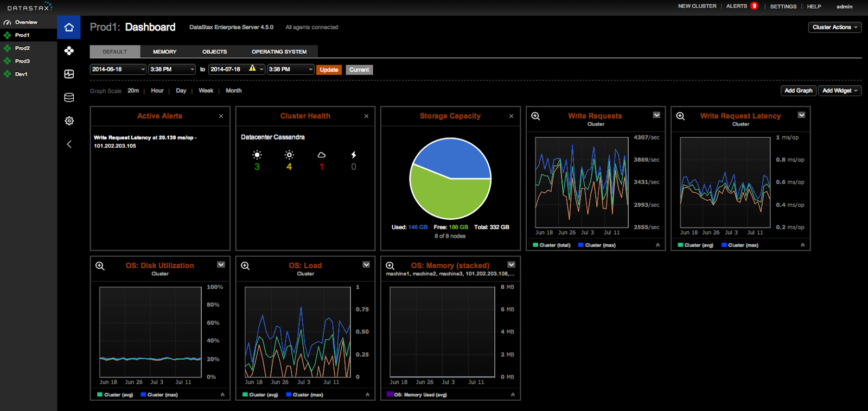868x411 pixels.
Task: Set graph scale to 20m
Action: click(x=133, y=91)
